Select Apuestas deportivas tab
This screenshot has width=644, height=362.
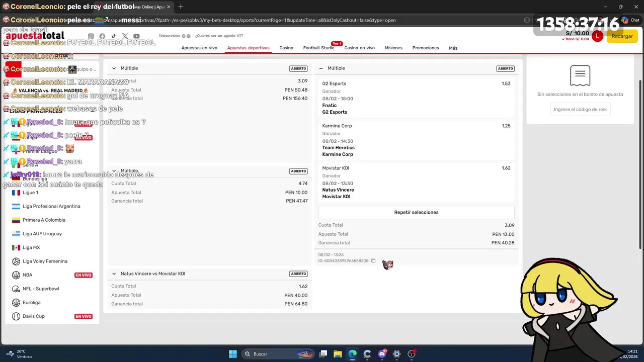coord(248,48)
